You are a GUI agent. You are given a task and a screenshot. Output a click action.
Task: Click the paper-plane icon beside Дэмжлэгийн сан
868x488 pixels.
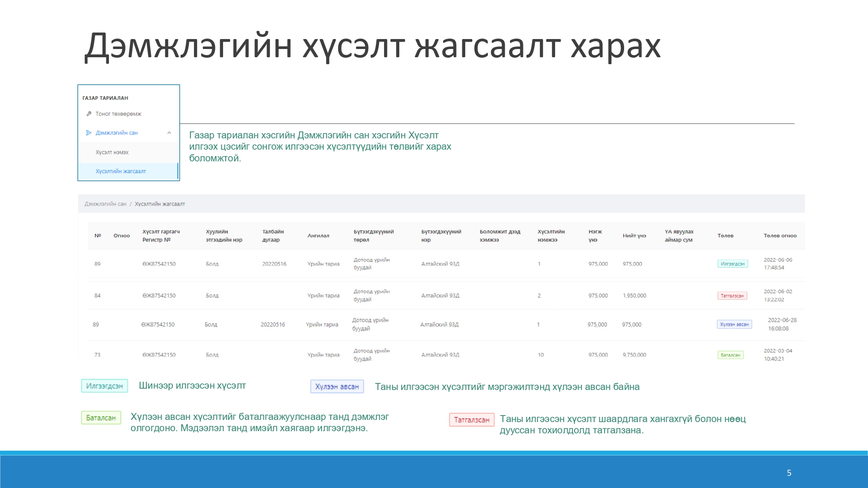click(x=89, y=133)
